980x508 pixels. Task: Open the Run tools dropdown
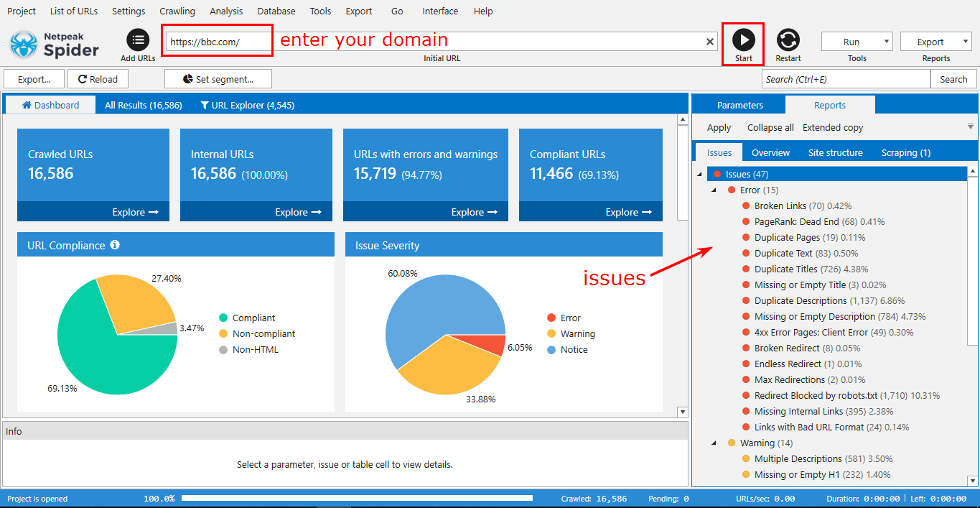coord(857,42)
